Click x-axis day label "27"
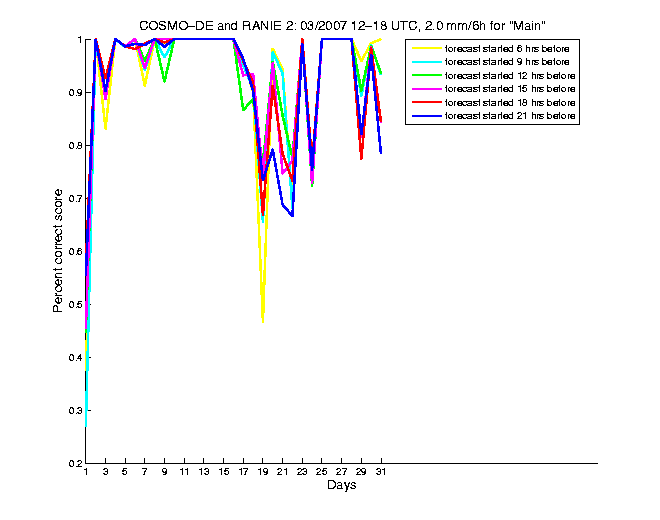Screen dimensions: 660x520 [341, 472]
